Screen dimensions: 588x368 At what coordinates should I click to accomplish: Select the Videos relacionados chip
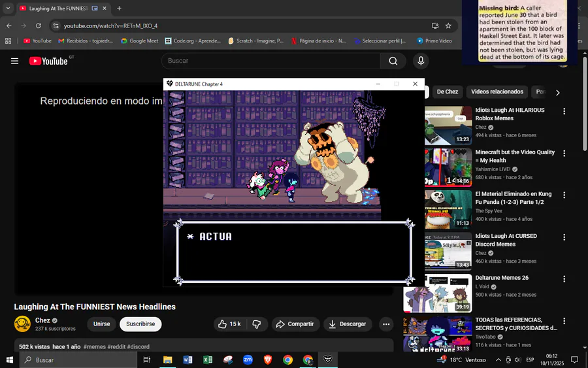pos(497,92)
